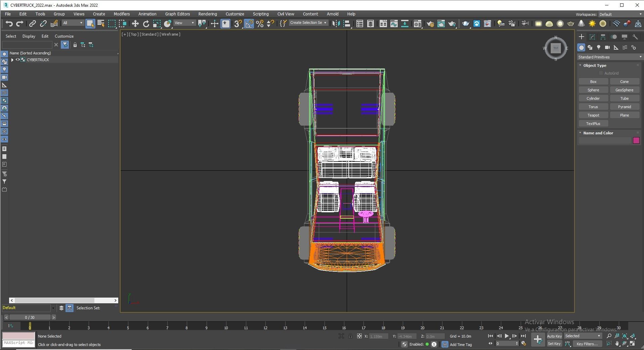Toggle the Selection Lock padlock in status bar

point(350,336)
